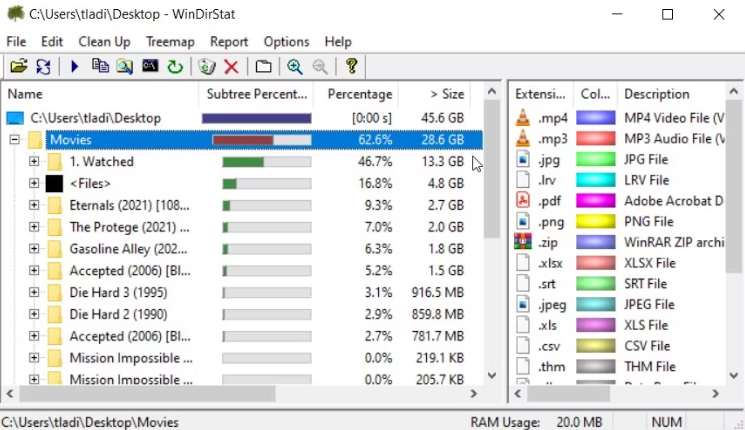Screen dimensions: 745x430
Task: Click the blue play Open Item icon
Action: pyautogui.click(x=74, y=66)
